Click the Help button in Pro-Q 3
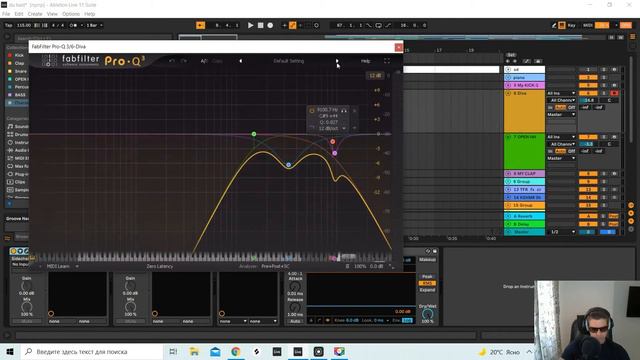The image size is (640, 360). [x=365, y=61]
